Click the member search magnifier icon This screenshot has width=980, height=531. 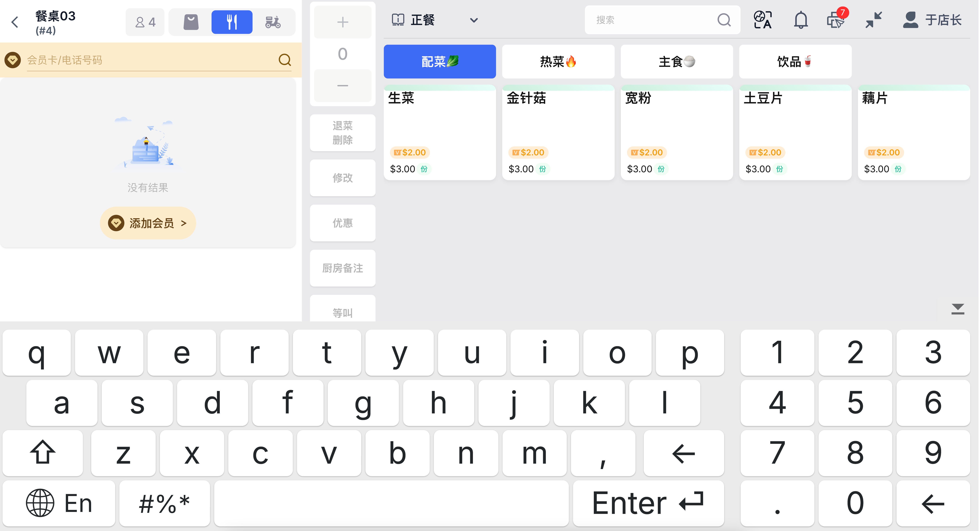[x=285, y=60]
